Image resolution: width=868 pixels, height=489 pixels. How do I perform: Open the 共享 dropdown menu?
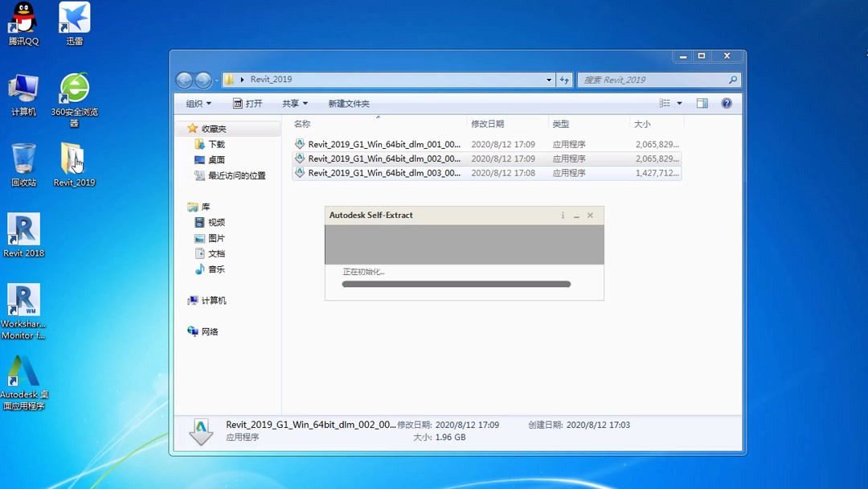tap(294, 103)
